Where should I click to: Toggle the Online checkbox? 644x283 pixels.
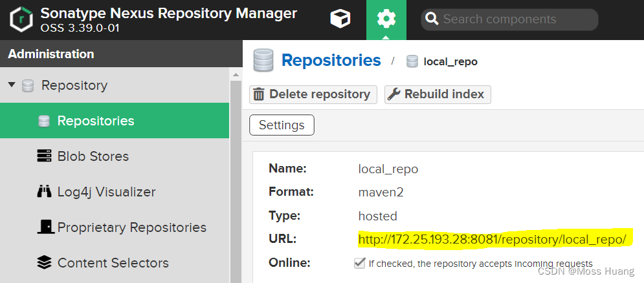(x=359, y=263)
